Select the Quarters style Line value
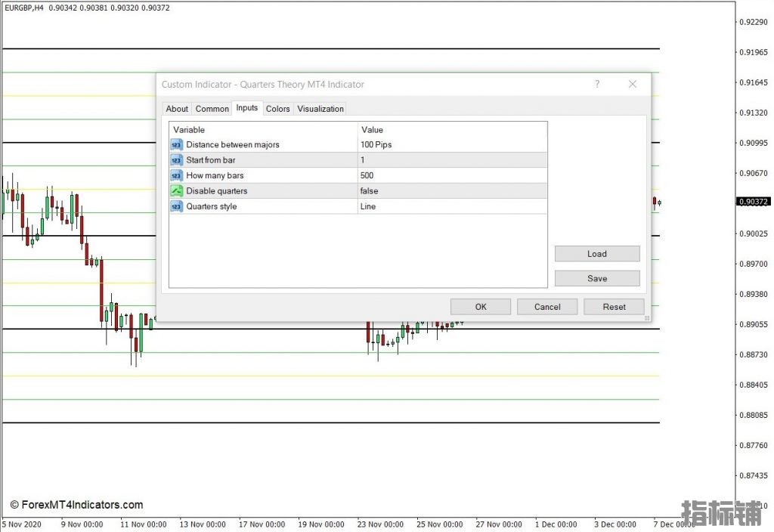Image resolution: width=774 pixels, height=532 pixels. 452,206
